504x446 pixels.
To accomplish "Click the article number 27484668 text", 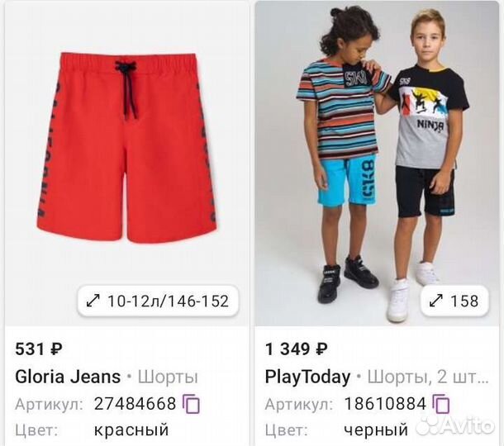I will 135,404.
